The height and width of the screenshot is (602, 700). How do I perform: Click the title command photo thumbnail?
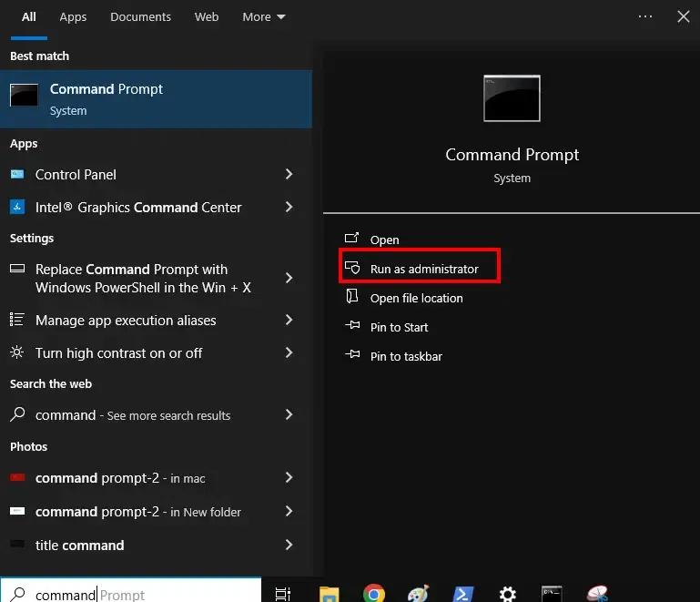tap(17, 544)
